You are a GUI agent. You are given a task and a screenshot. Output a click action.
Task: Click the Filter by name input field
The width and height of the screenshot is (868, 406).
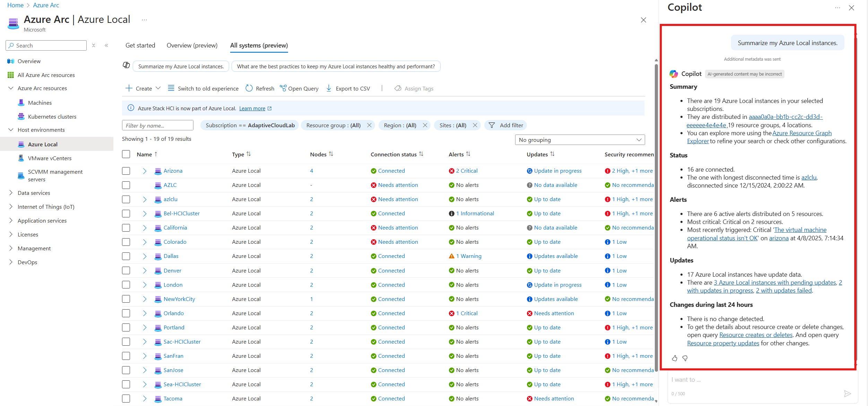pos(157,126)
